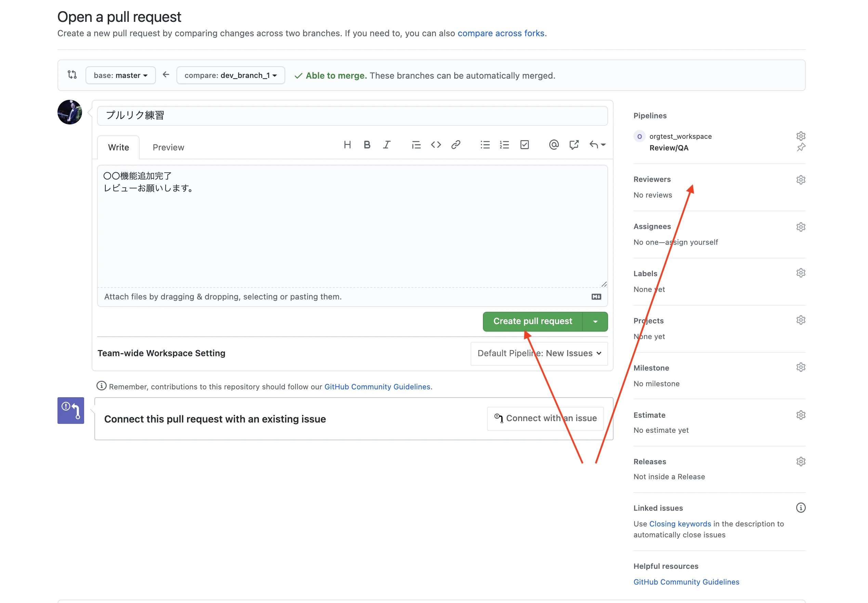Click the description text area
The height and width of the screenshot is (603, 868).
[x=352, y=226]
